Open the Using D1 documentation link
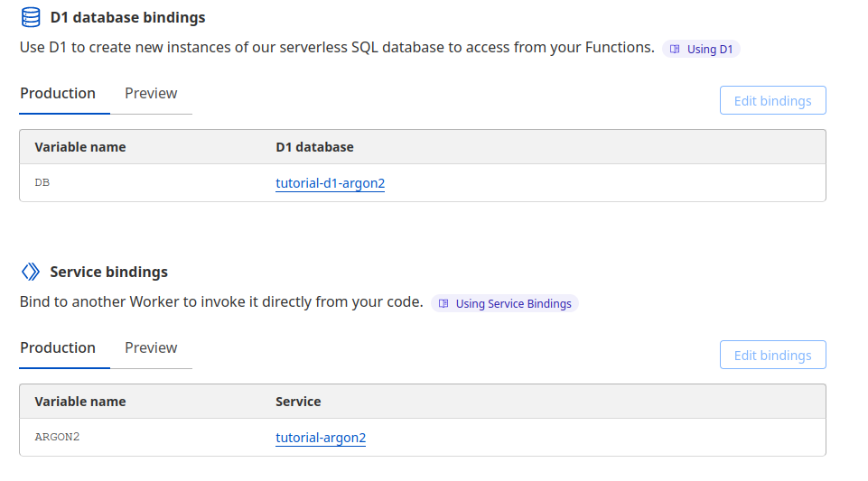The image size is (868, 481). [702, 50]
